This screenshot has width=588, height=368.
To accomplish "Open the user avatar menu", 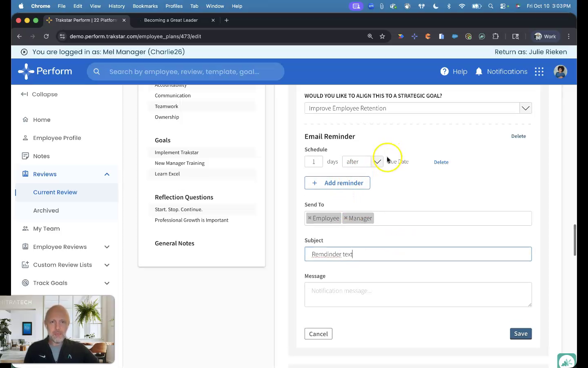I will point(560,72).
